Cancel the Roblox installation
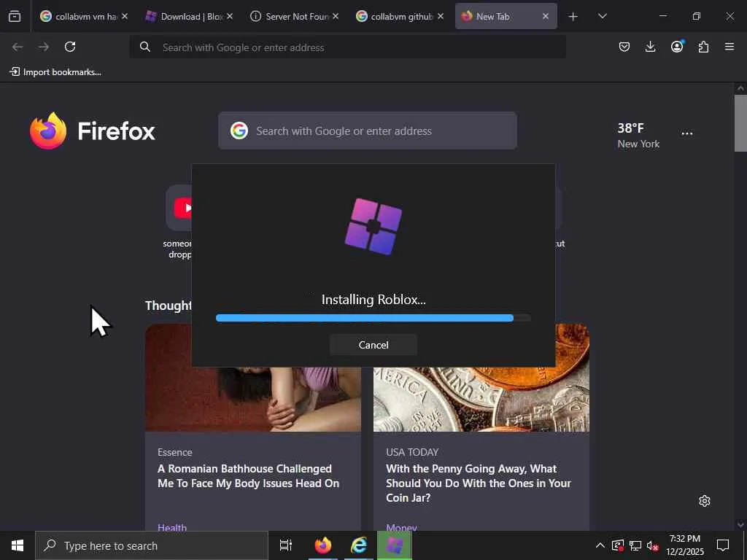 pyautogui.click(x=373, y=345)
